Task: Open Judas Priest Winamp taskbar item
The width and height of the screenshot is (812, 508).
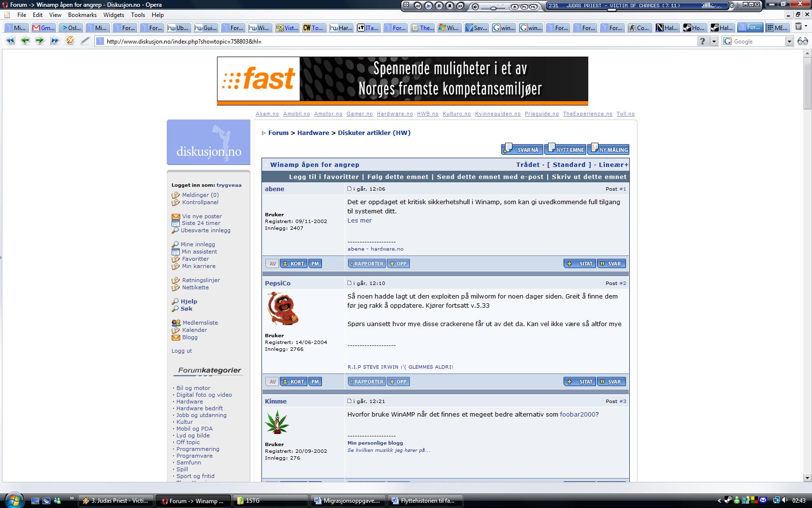Action: pos(116,501)
